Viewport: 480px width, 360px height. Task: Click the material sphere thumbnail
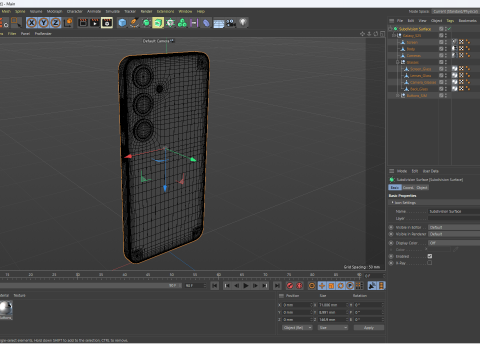pos(6,308)
